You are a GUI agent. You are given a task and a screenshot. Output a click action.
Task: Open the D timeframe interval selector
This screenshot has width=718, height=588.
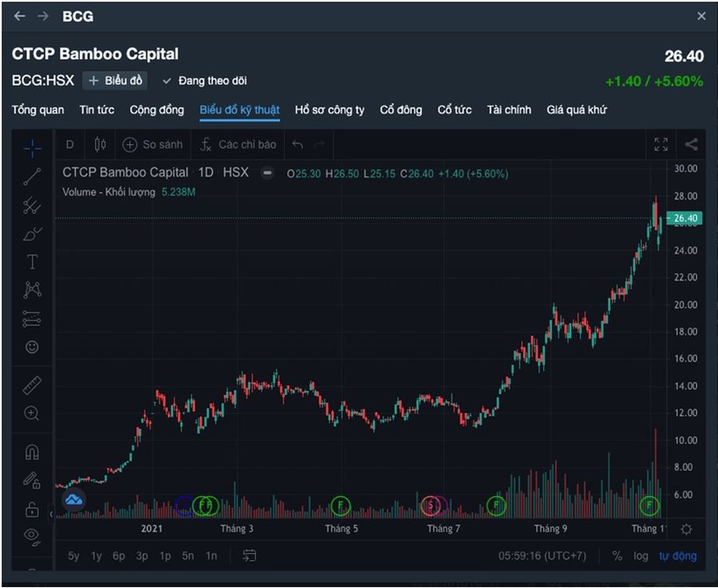point(69,144)
